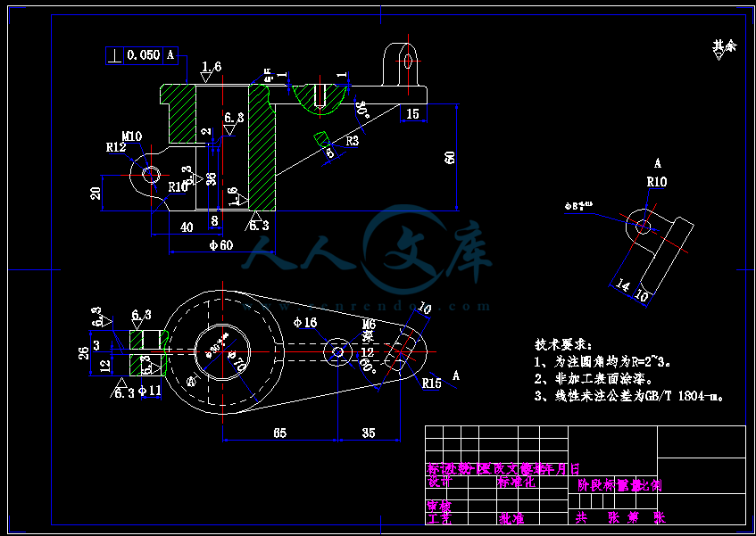The width and height of the screenshot is (756, 536).
Task: Select the R15 radius label
Action: (431, 383)
